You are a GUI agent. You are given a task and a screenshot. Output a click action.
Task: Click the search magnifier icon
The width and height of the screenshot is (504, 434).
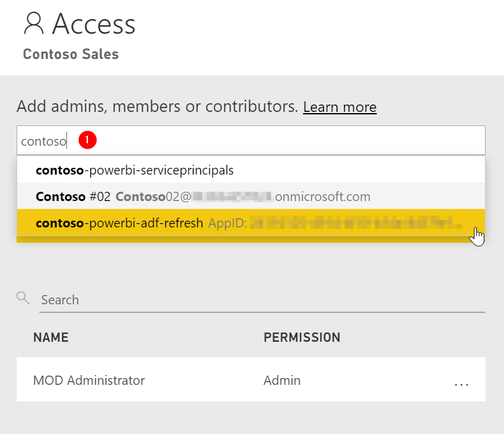[x=23, y=298]
